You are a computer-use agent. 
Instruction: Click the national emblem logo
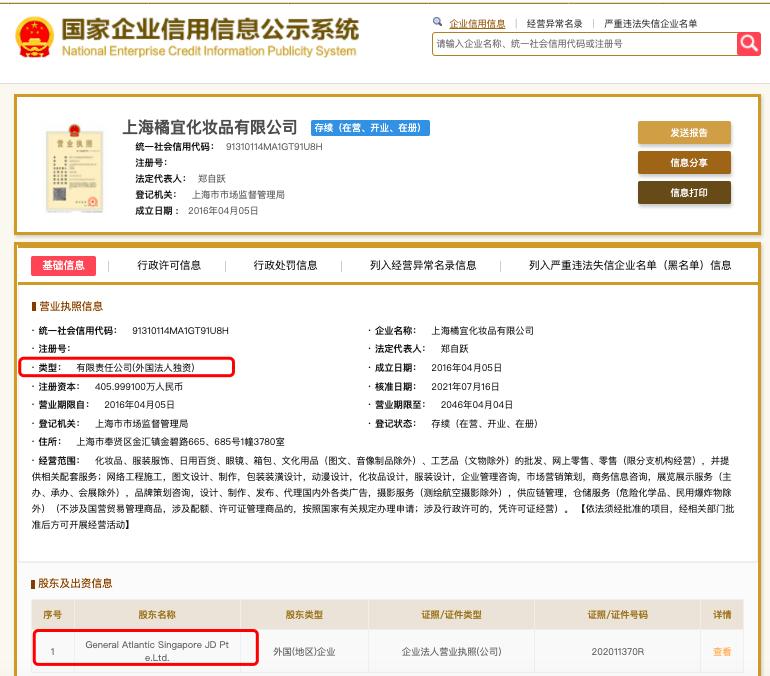click(34, 36)
